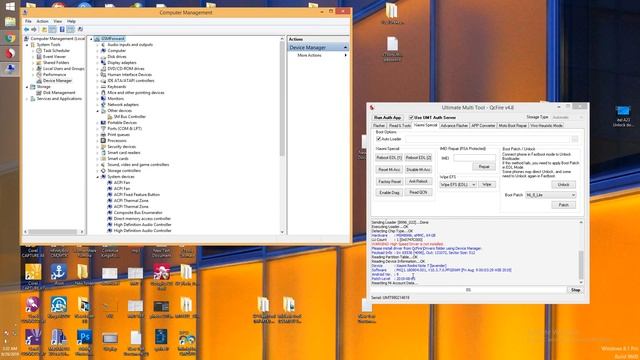640x360 pixels.
Task: Toggle the Auto Loader checkbox
Action: pos(378,139)
